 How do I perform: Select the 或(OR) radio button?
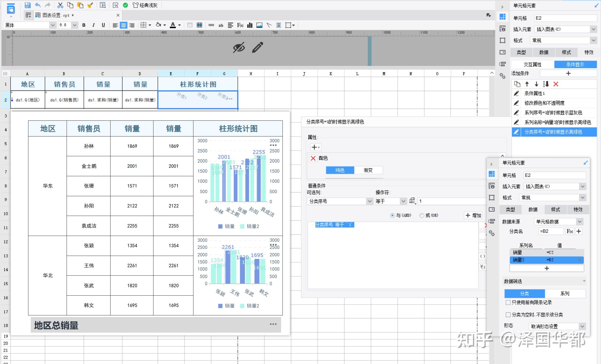pos(422,215)
